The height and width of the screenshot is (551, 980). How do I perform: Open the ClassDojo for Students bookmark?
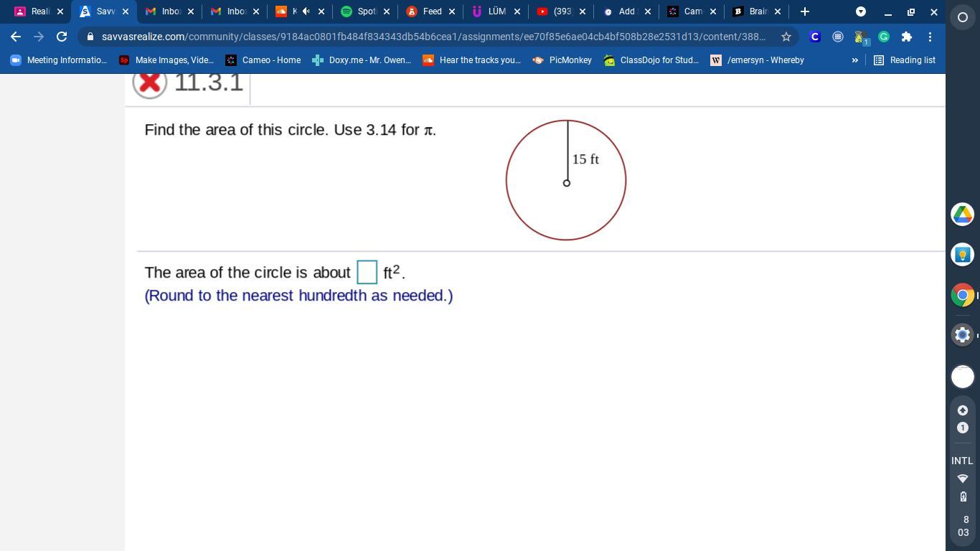(651, 60)
